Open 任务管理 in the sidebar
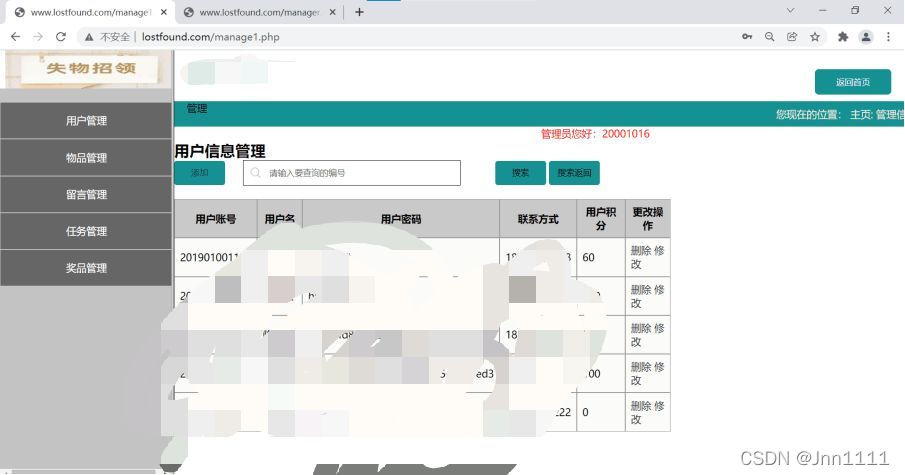Image resolution: width=905 pixels, height=475 pixels. click(x=86, y=231)
